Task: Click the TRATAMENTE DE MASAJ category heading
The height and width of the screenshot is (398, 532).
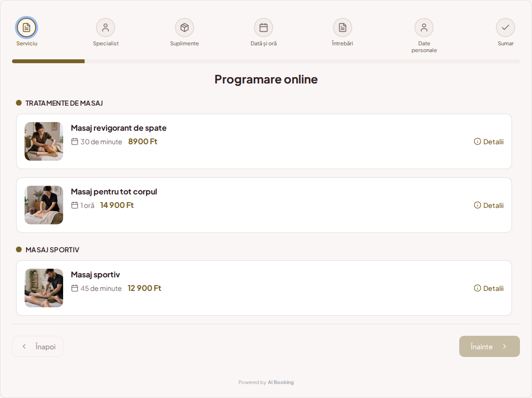Action: point(64,103)
